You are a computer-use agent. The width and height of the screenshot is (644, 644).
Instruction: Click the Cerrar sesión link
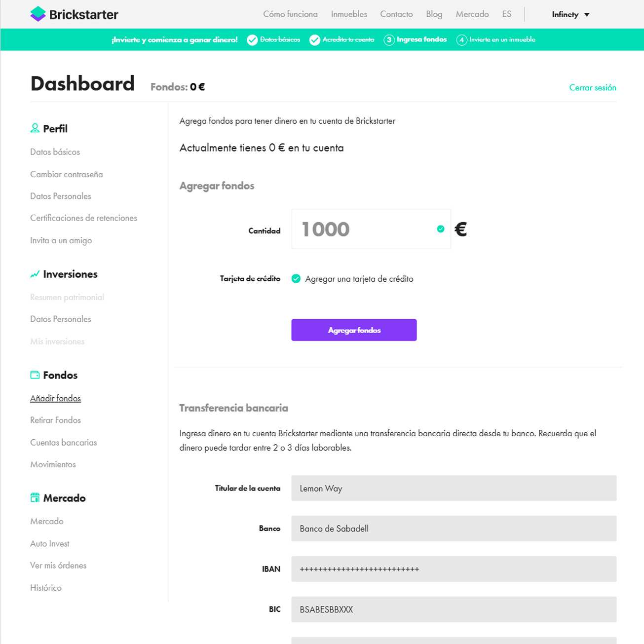pos(592,87)
